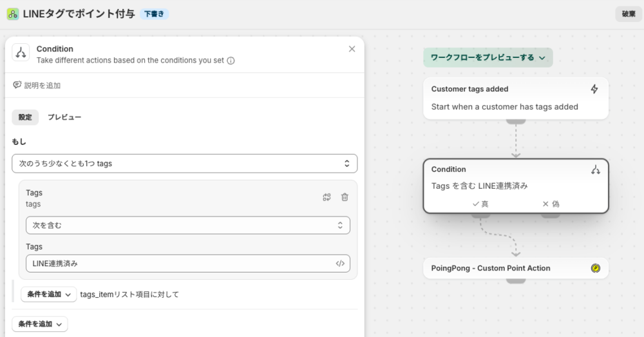Switch to the プレビュー tab

tap(64, 117)
